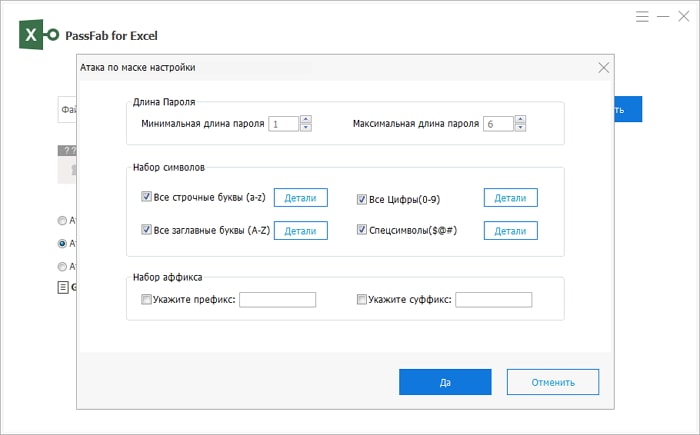This screenshot has width=700, height=435.
Task: Click the blue button behind the dialog
Action: 628,109
